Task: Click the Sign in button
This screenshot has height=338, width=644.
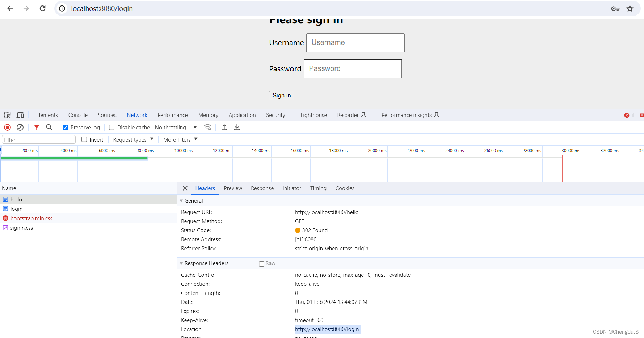Action: 281,95
